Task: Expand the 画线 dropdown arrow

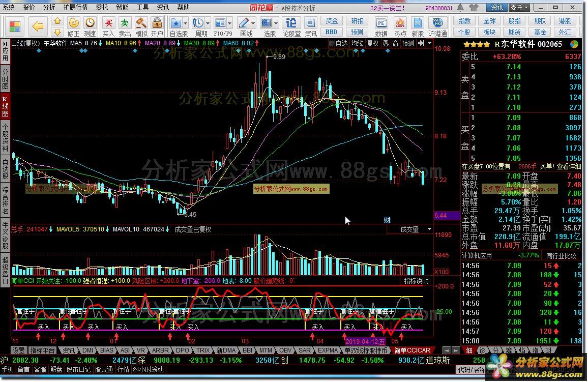Action: click(253, 23)
